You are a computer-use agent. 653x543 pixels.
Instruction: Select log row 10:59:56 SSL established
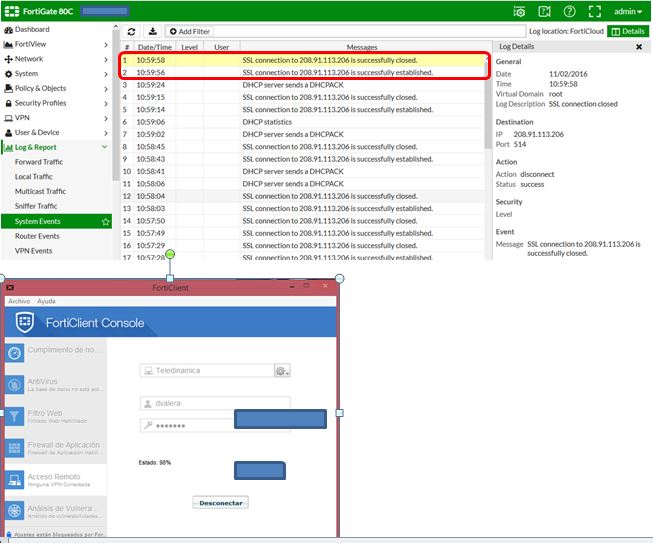(x=303, y=72)
